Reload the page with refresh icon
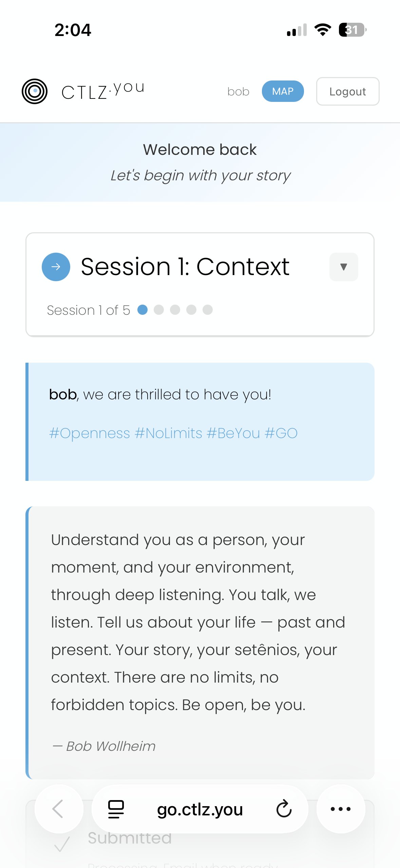The width and height of the screenshot is (400, 868). point(284,809)
